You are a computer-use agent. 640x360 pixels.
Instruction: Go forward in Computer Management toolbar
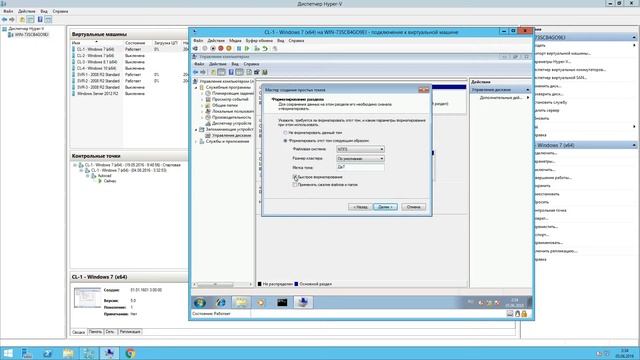coord(203,72)
